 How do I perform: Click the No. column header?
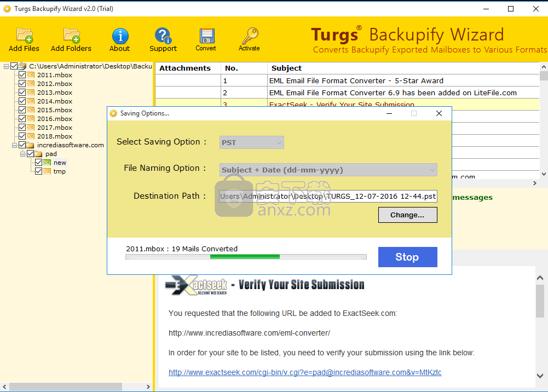[244, 68]
